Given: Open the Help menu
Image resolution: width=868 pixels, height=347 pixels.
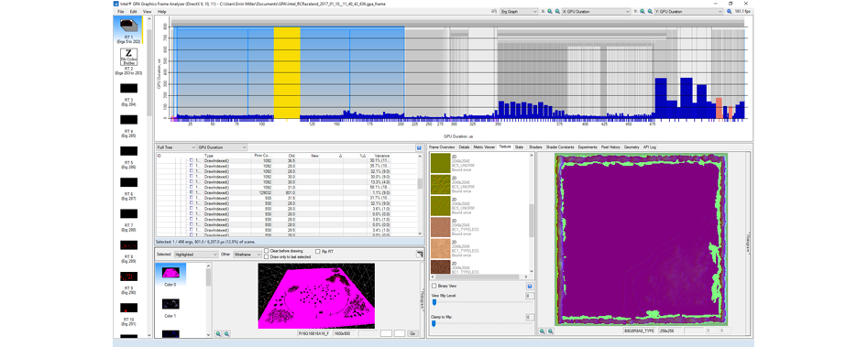Looking at the screenshot, I should tap(161, 11).
